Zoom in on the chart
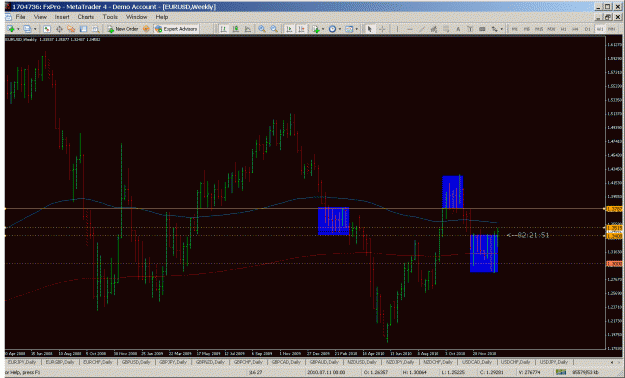The height and width of the screenshot is (378, 625). (x=262, y=29)
